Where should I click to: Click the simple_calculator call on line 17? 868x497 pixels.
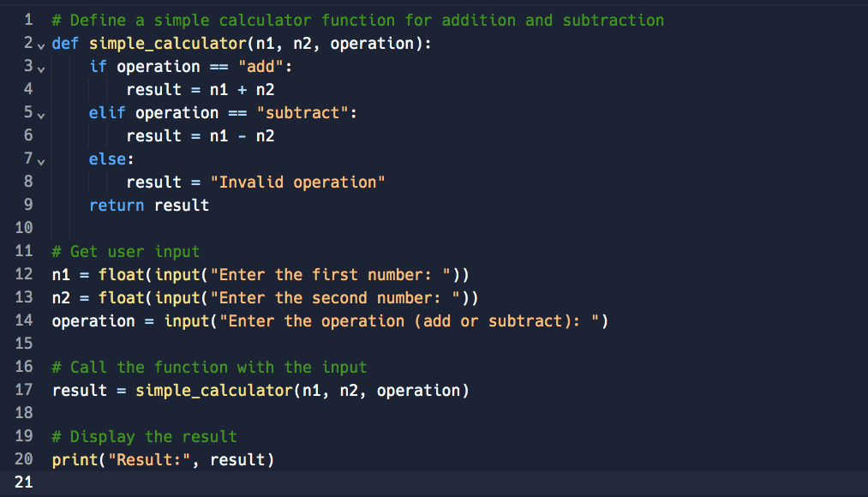point(209,390)
